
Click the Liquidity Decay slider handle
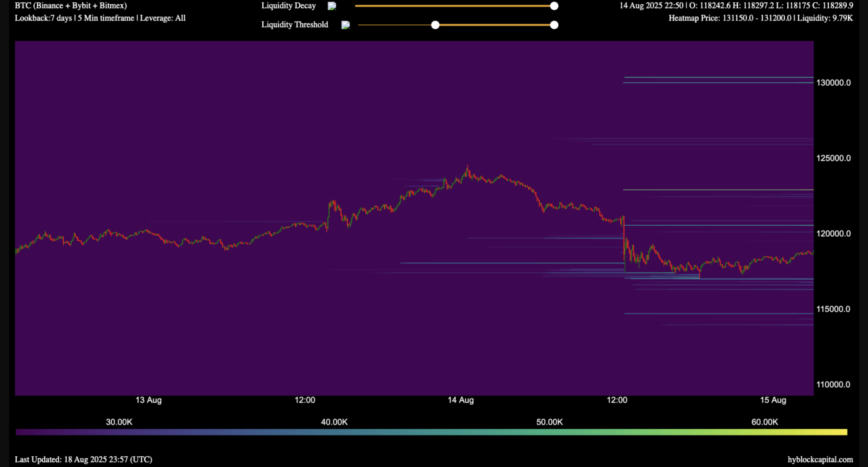(x=554, y=6)
